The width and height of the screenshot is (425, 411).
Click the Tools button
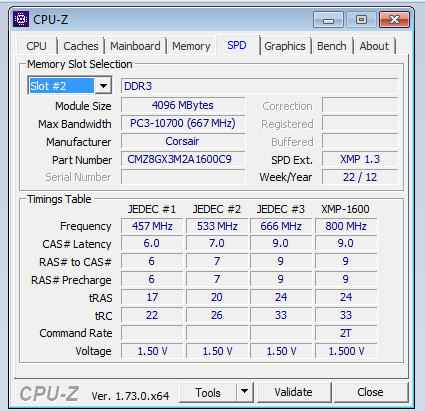pyautogui.click(x=208, y=392)
